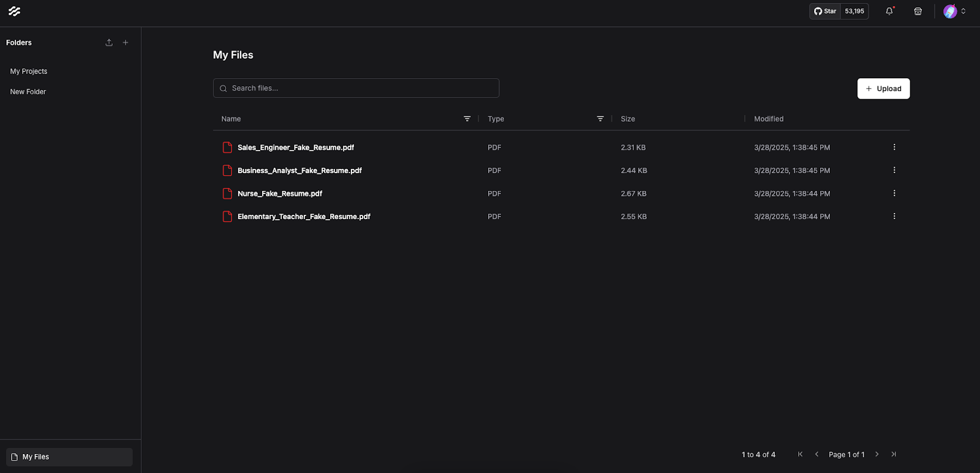Click the GitHub Star button
Screen dimensions: 980x473
pyautogui.click(x=826, y=11)
